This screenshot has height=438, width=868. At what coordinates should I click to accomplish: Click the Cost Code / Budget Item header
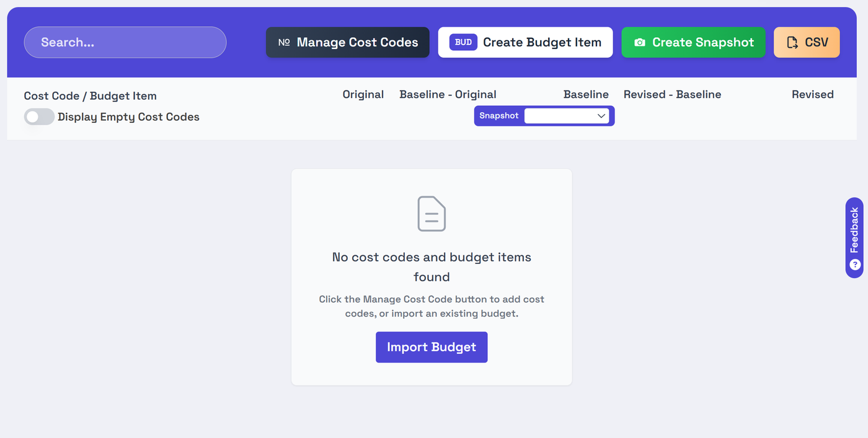(x=90, y=96)
